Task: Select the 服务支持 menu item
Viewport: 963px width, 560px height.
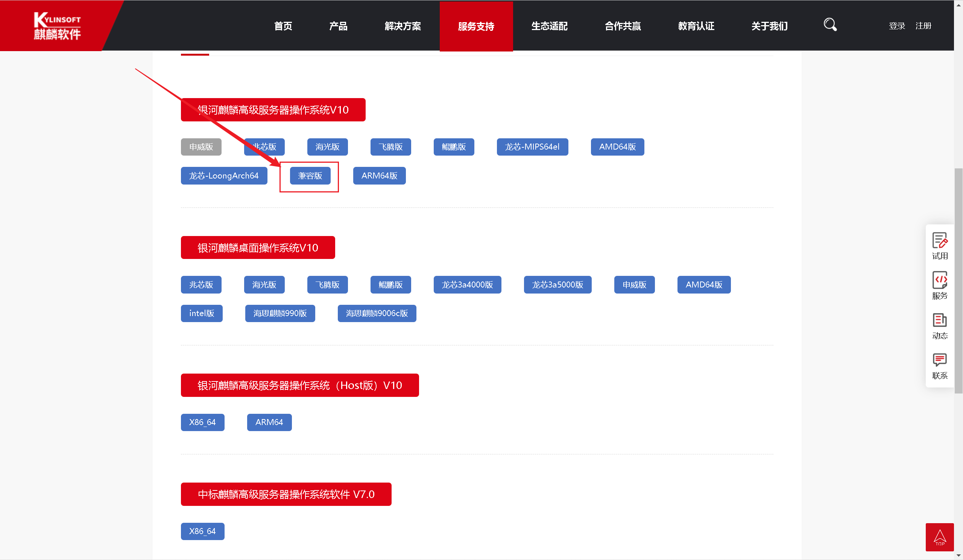Action: pos(476,26)
